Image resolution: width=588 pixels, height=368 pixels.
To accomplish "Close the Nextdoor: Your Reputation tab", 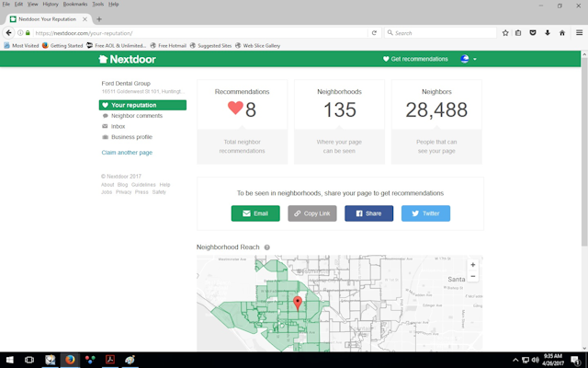I will point(85,19).
